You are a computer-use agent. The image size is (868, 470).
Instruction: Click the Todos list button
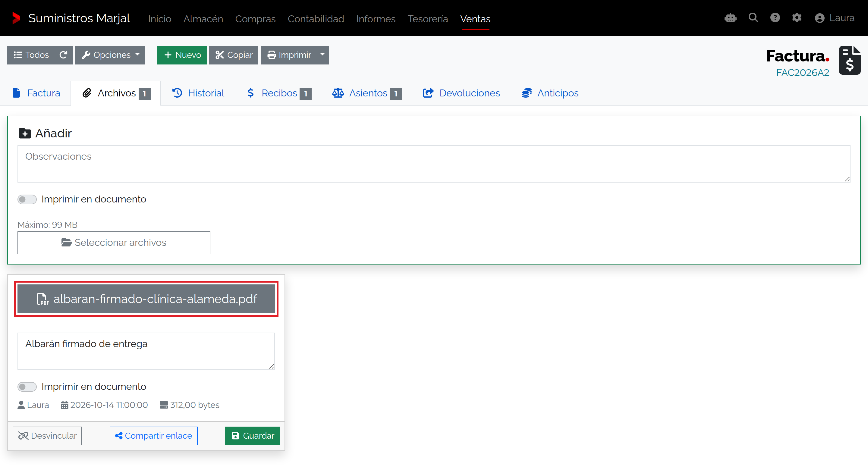coord(31,55)
